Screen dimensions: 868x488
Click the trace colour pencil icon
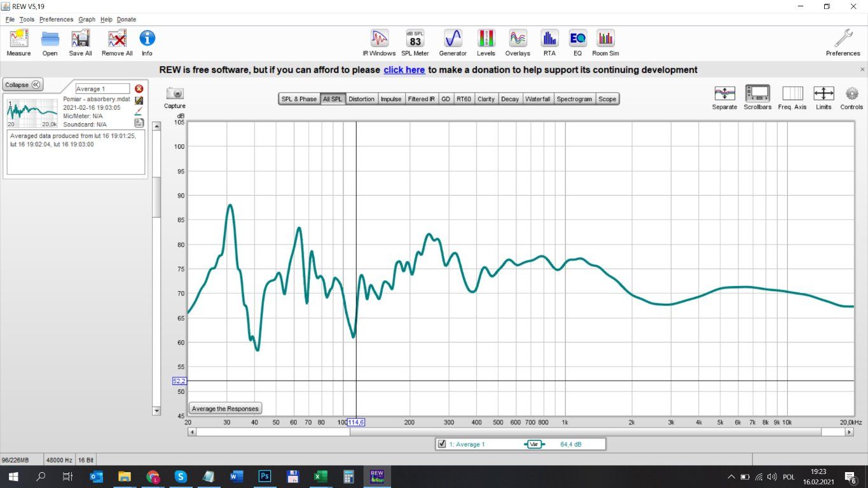139,111
